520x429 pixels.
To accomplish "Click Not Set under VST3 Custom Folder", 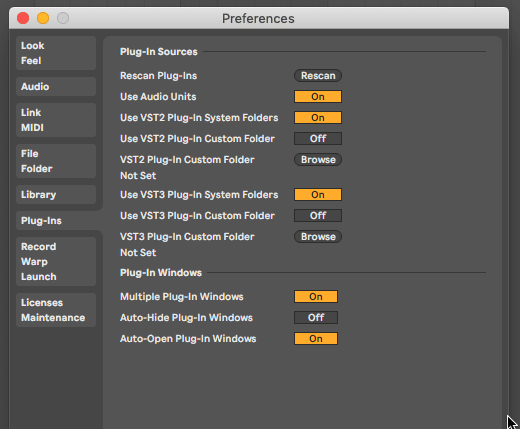I will (x=138, y=253).
